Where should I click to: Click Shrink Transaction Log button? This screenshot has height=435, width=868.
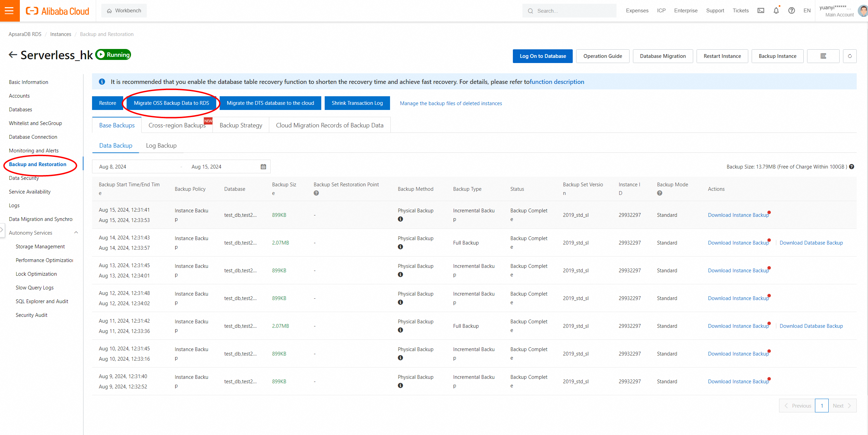click(x=357, y=103)
